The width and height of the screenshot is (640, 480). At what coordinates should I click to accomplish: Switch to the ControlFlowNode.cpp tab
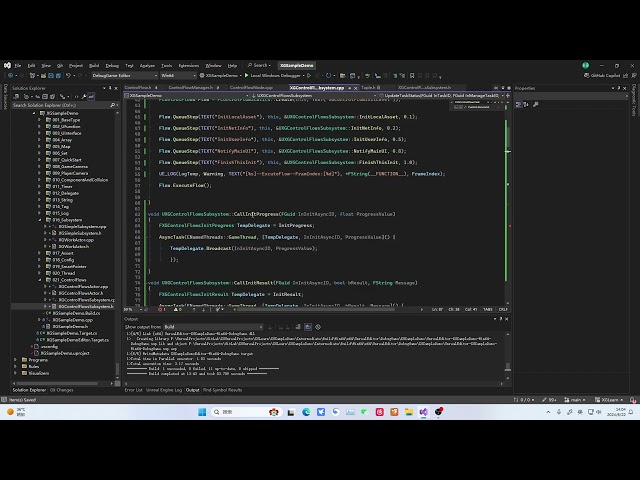tap(251, 88)
